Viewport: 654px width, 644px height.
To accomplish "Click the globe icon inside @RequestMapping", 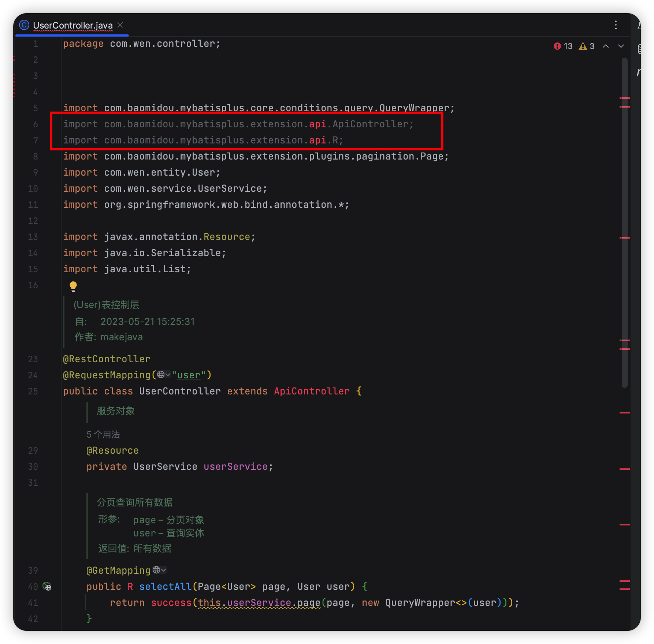I will [160, 375].
